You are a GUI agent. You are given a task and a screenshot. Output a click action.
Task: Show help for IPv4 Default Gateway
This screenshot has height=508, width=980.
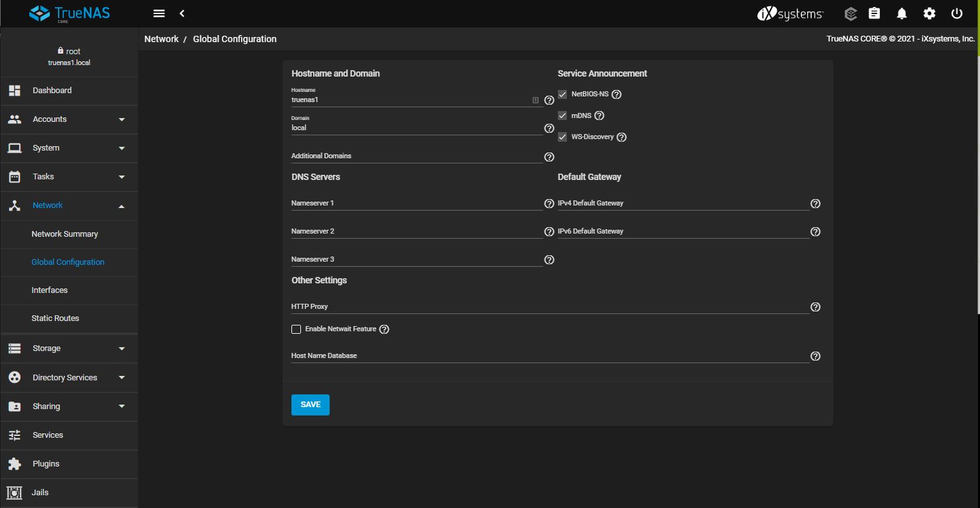coord(815,204)
